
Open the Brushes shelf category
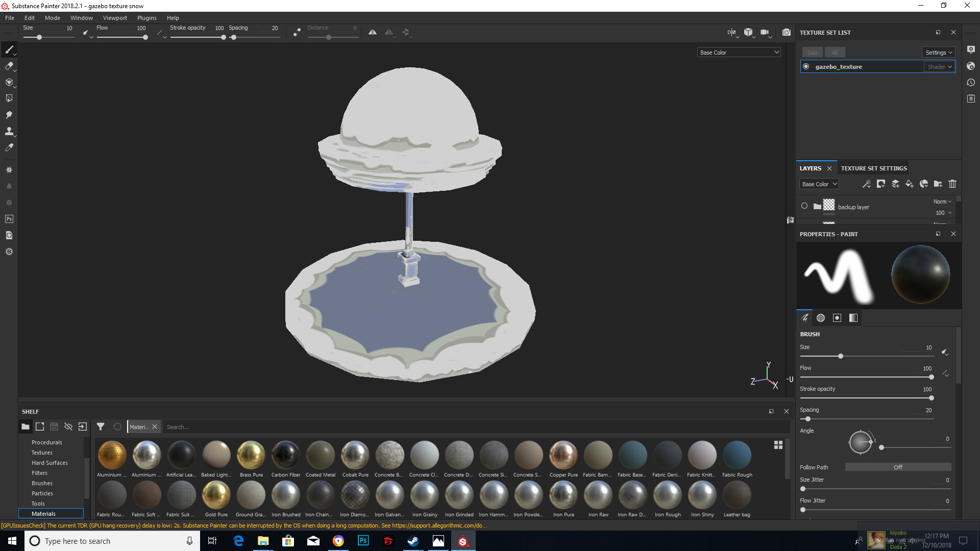click(42, 483)
